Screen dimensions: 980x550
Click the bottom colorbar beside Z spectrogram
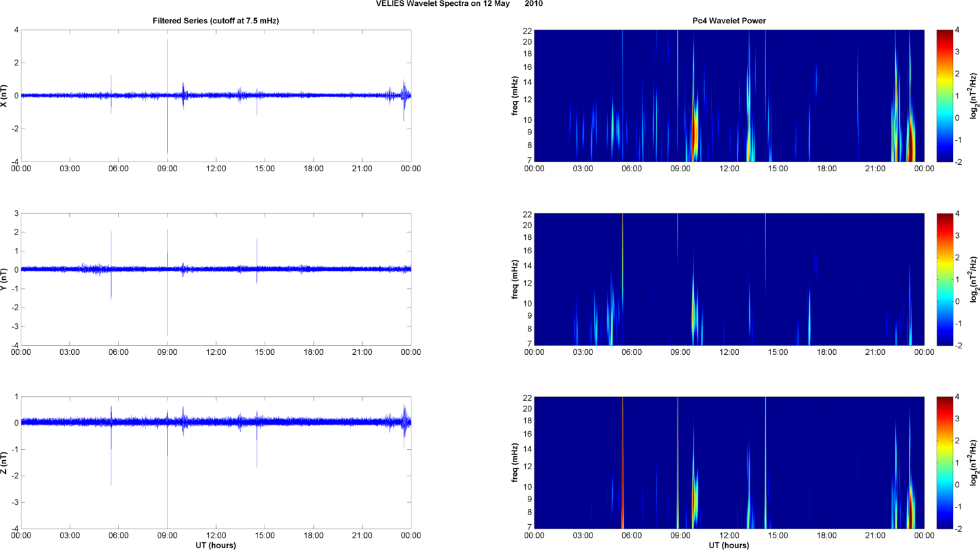pos(944,463)
